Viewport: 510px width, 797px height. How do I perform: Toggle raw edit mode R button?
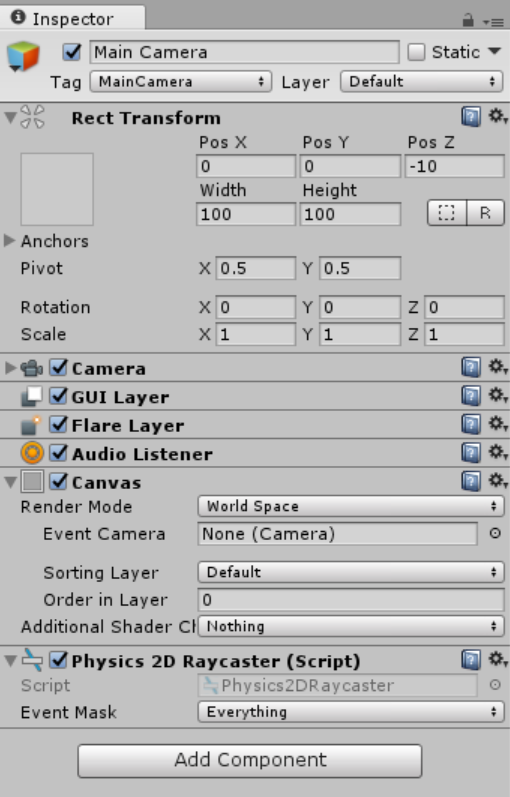[x=485, y=212]
